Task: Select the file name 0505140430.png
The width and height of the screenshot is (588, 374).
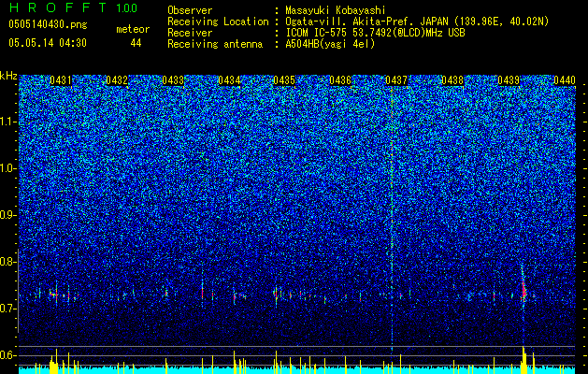Action: (x=48, y=24)
